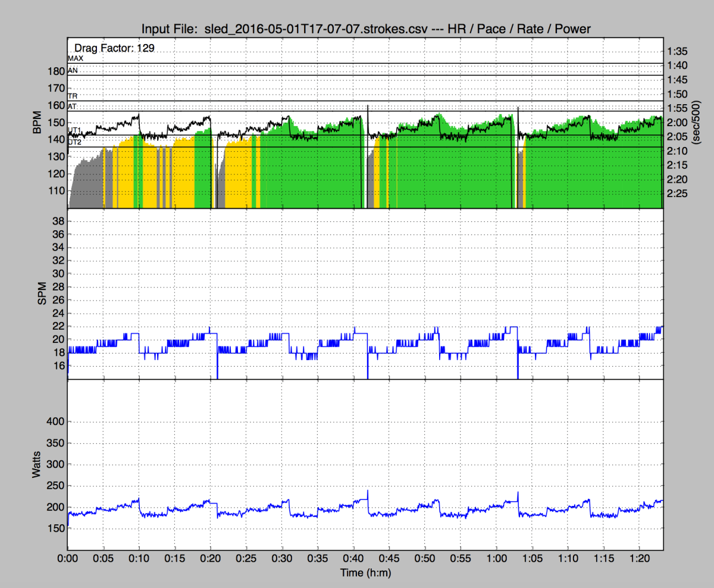714x588 pixels.
Task: Click the TR heart rate zone label
Action: 73,96
